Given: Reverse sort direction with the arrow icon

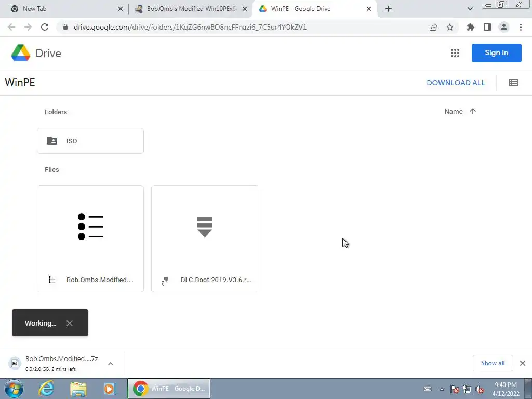Looking at the screenshot, I should click(473, 111).
